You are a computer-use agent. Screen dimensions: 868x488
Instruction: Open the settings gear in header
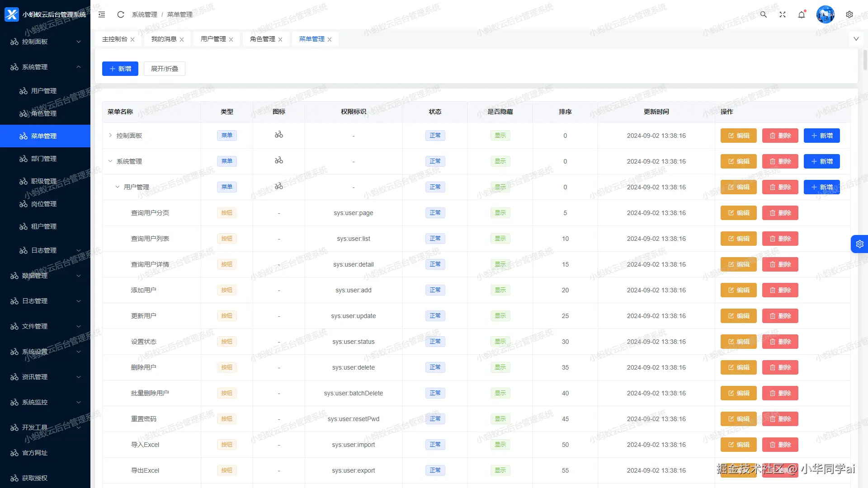(849, 14)
